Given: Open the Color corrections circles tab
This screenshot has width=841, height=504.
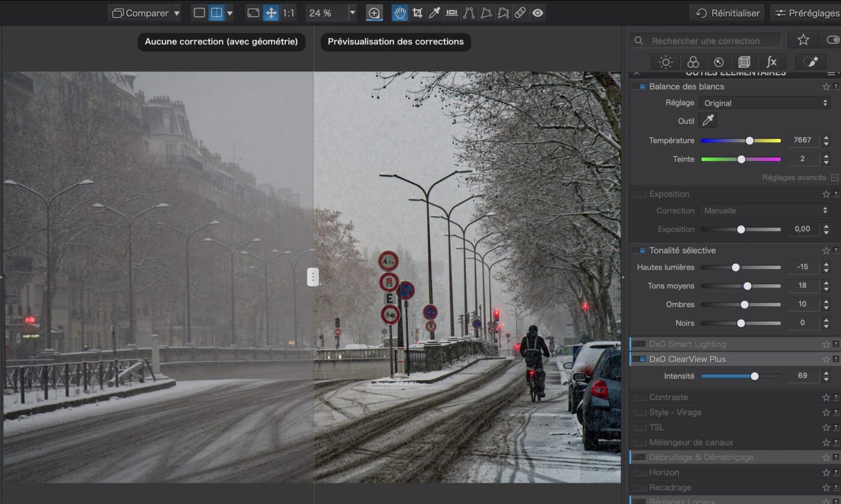Looking at the screenshot, I should coord(693,62).
